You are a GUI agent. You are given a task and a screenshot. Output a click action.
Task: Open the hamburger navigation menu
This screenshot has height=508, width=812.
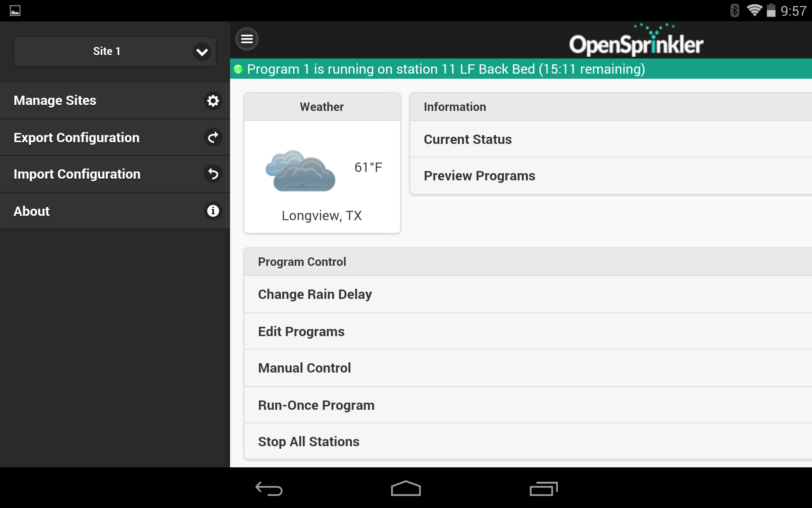point(247,39)
